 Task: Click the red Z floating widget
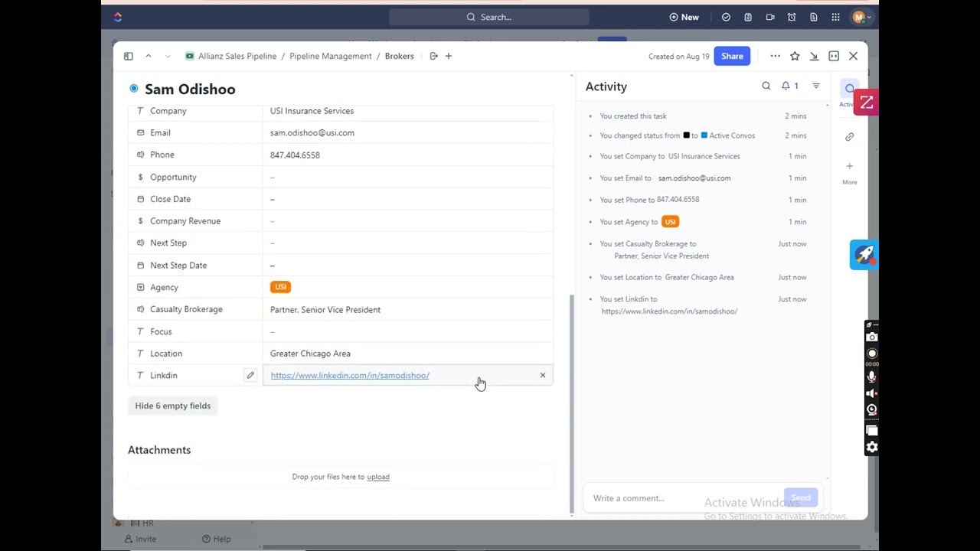pyautogui.click(x=867, y=103)
